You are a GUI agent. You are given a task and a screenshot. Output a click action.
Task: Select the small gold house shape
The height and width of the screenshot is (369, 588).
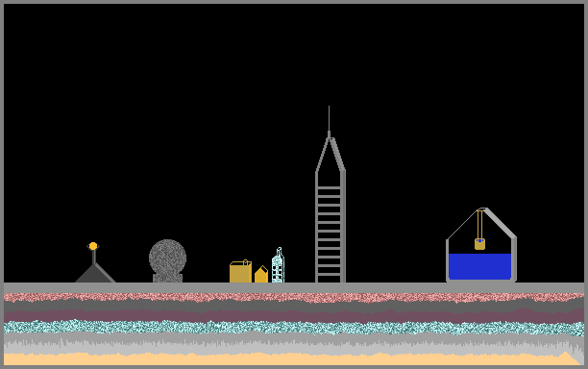261,275
